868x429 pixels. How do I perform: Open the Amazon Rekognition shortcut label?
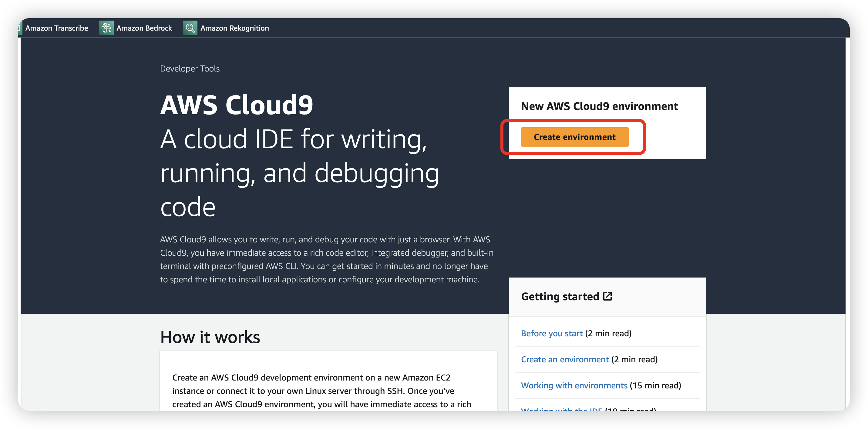(x=234, y=28)
